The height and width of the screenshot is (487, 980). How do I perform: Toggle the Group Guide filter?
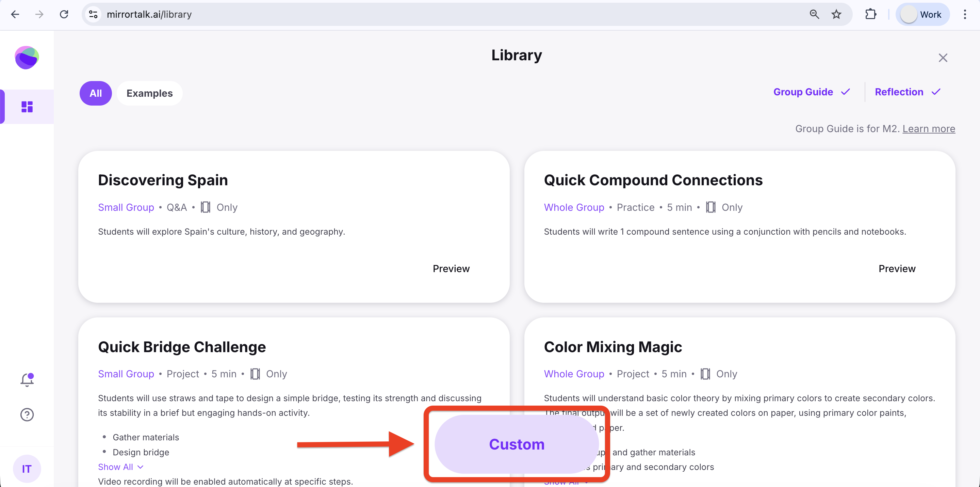[811, 92]
